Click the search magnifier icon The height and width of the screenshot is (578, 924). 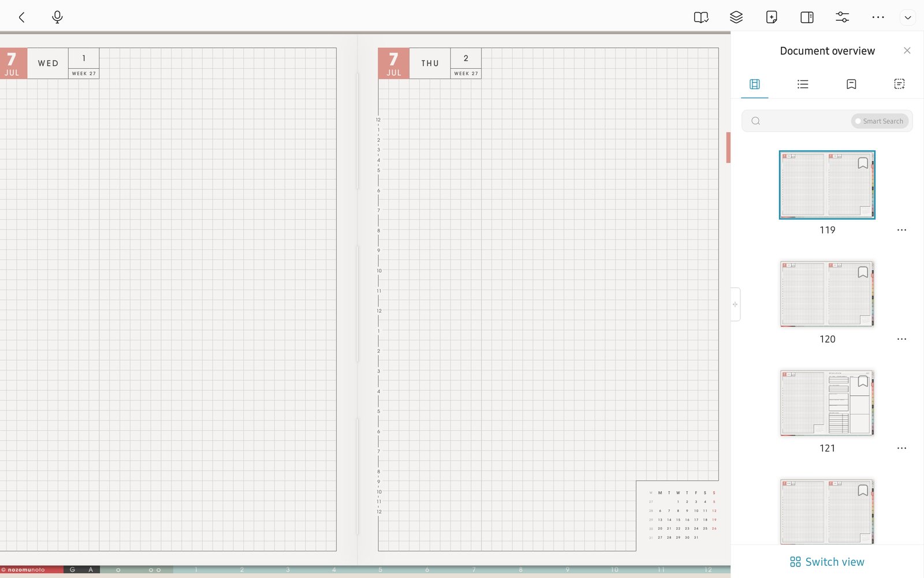point(755,121)
